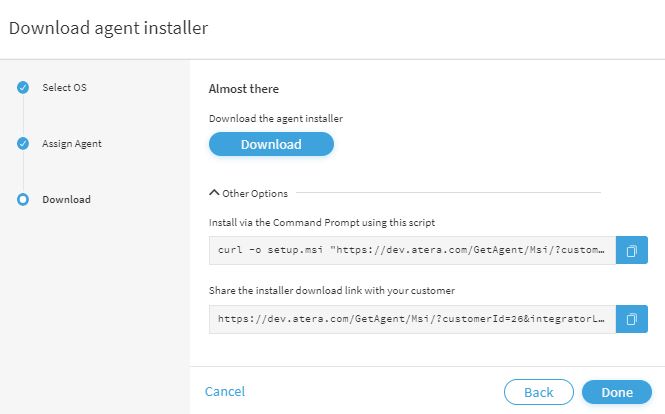Screen dimensions: 665x414
Task: Click the installer link URL field
Action: (x=412, y=319)
